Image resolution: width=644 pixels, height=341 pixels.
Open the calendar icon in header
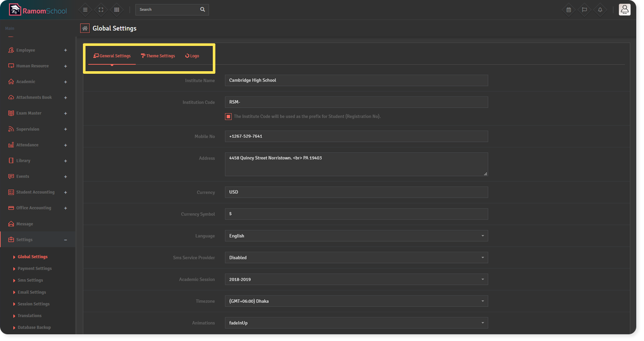568,9
